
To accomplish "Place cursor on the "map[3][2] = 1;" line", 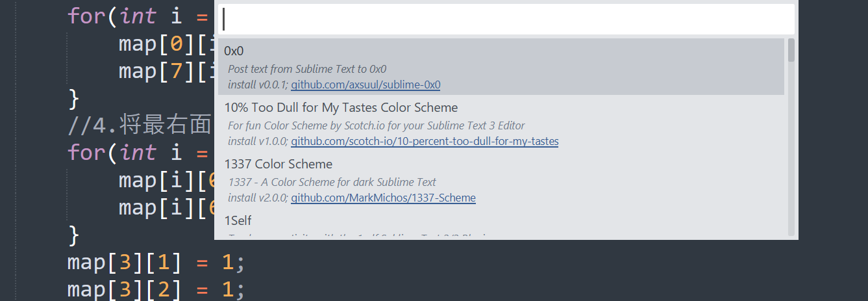I will click(156, 289).
